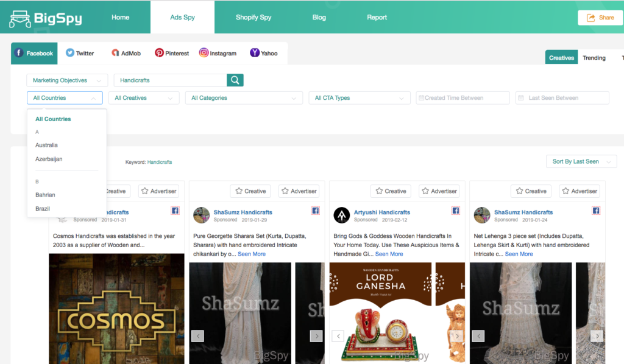Open the Cosmos ad image
This screenshot has height=364, width=624.
[x=116, y=309]
